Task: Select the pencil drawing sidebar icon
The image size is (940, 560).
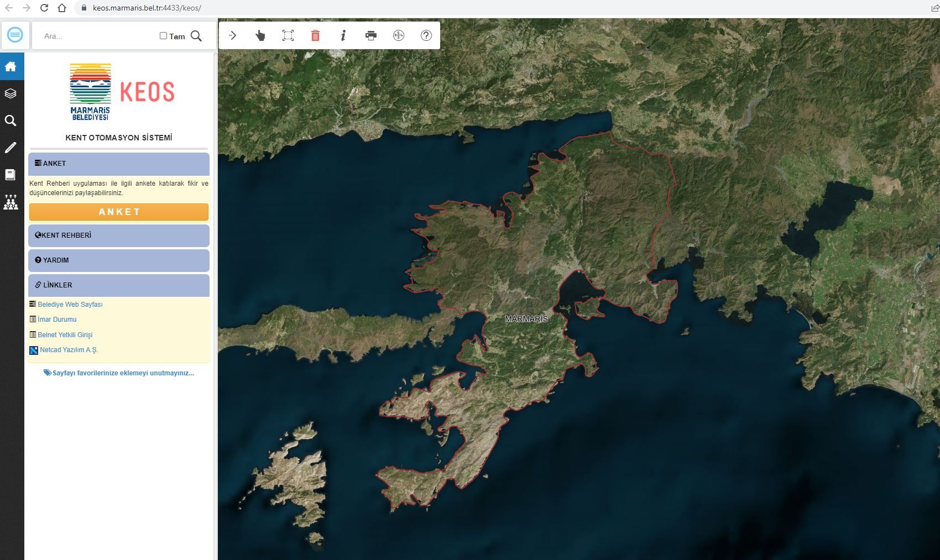Action: coord(11,148)
